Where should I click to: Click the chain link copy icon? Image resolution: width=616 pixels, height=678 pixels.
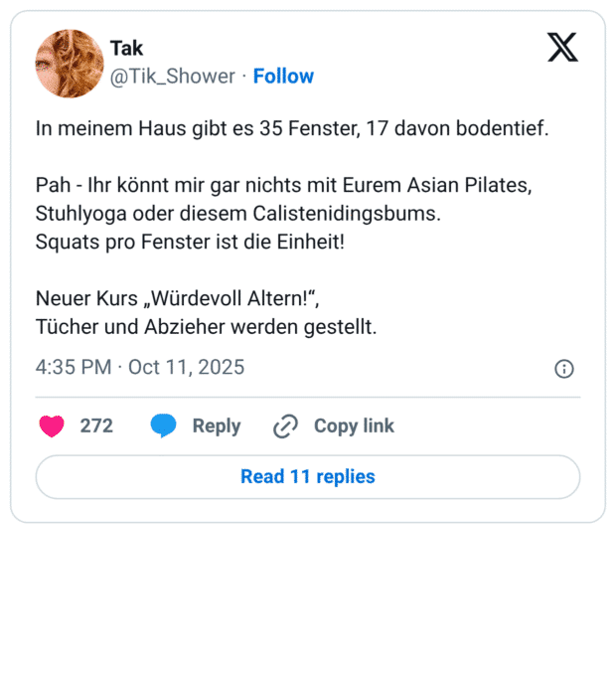(x=285, y=426)
